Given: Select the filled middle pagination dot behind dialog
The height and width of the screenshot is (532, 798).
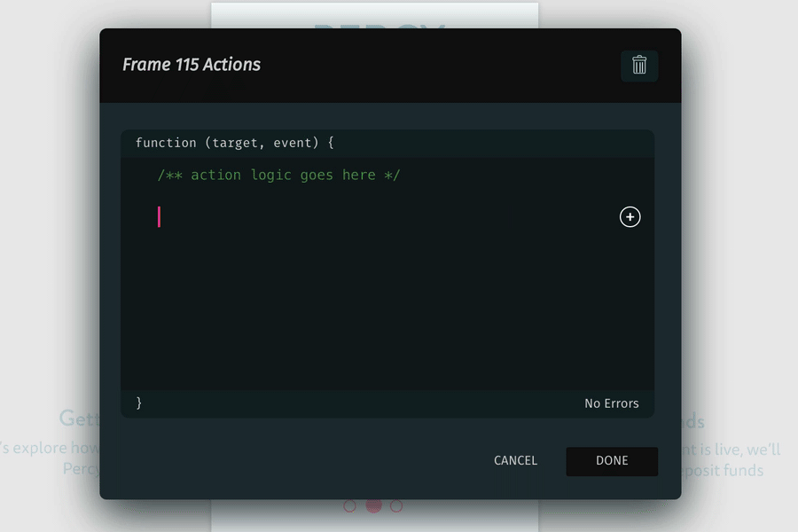Looking at the screenshot, I should point(373,505).
